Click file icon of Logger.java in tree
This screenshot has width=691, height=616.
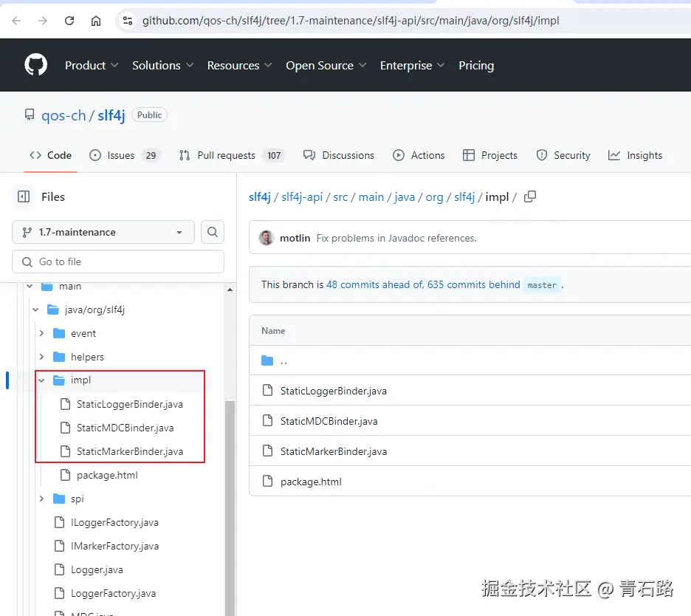pos(59,569)
